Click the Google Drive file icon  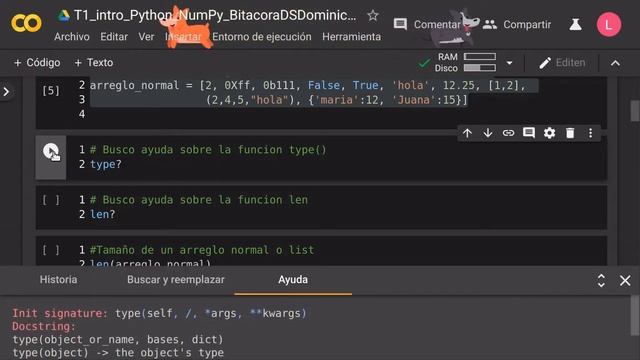[63, 16]
